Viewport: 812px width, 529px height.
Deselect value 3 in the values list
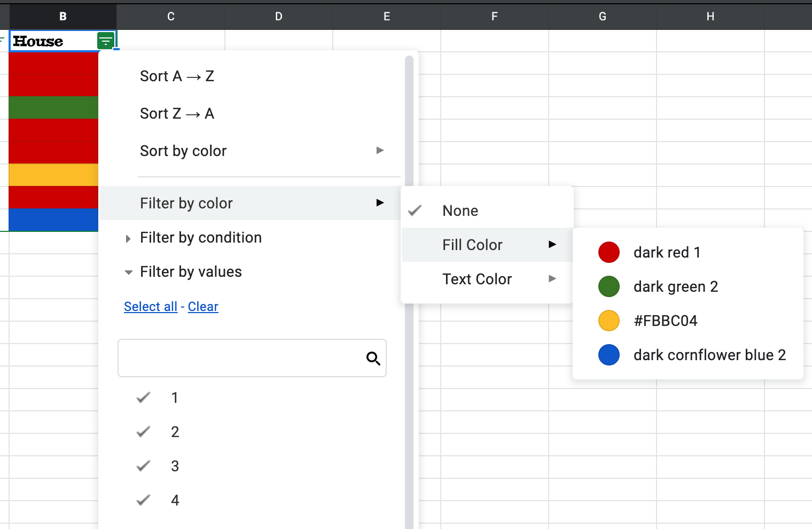tap(143, 466)
